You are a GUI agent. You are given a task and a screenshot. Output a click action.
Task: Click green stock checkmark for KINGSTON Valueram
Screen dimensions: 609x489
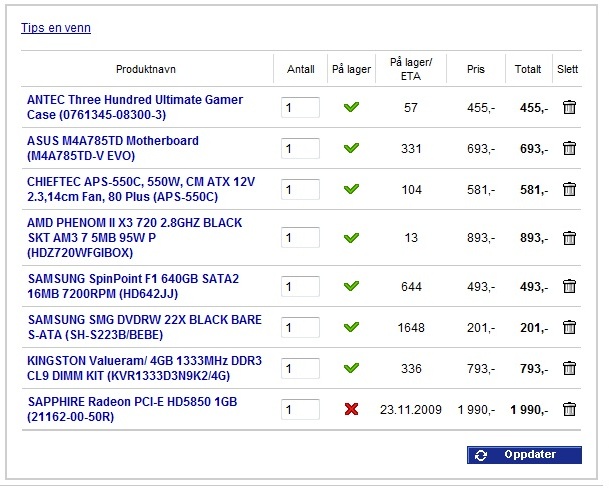(x=351, y=367)
